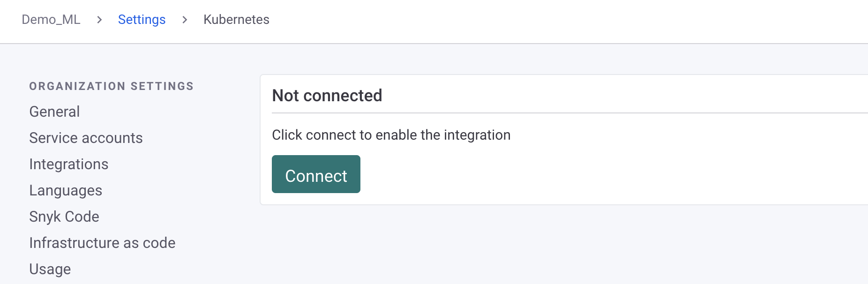Select Kubernetes in the breadcrumb

coord(236,20)
